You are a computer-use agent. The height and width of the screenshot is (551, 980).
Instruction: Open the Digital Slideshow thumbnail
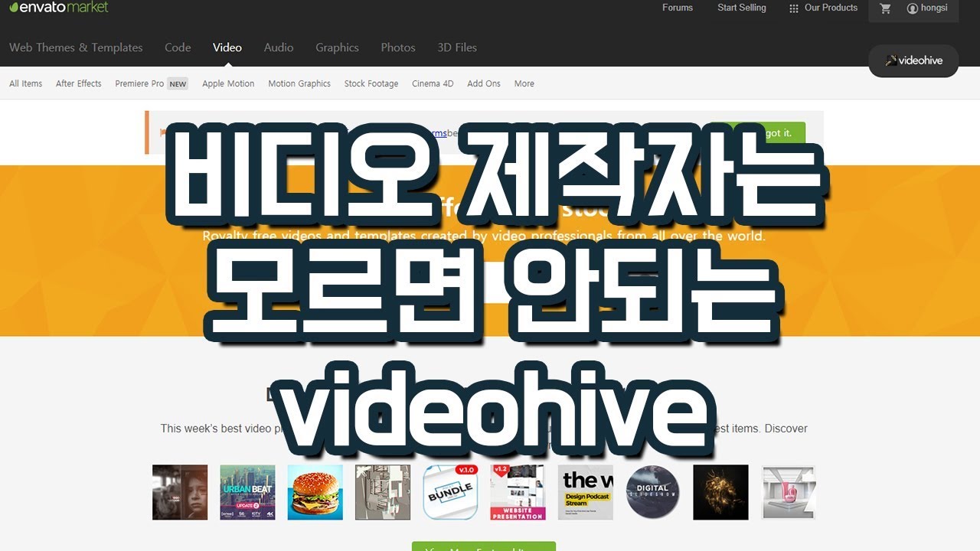click(x=653, y=492)
